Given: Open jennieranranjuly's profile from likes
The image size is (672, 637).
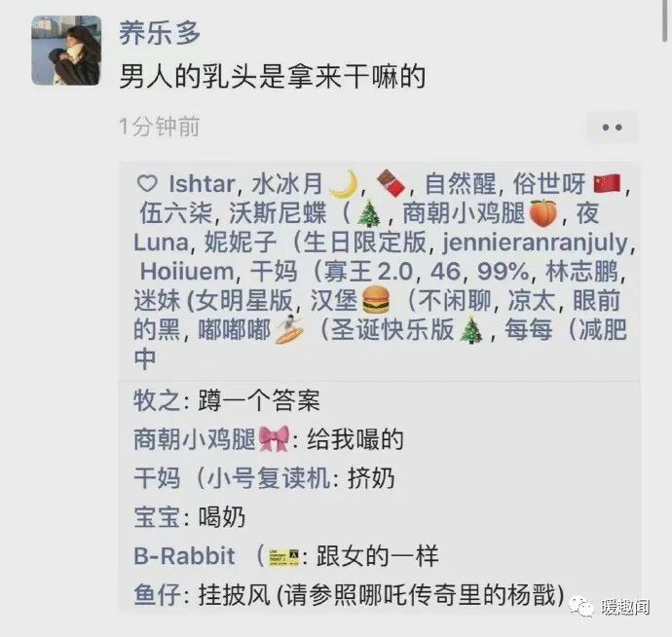Looking at the screenshot, I should pyautogui.click(x=535, y=243).
